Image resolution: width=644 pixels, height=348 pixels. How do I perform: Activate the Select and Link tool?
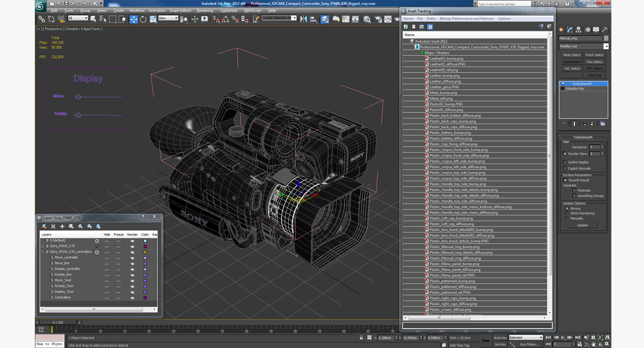pos(41,19)
